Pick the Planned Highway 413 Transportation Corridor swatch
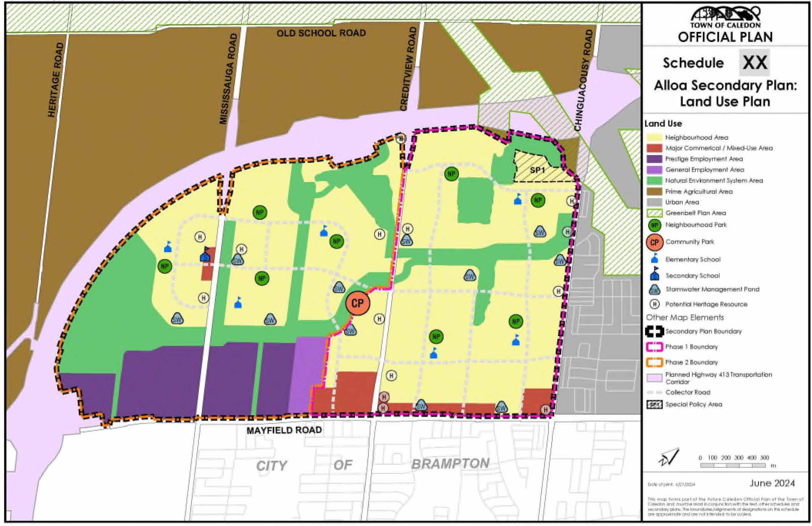Viewport: 812px width, 526px height. point(654,377)
